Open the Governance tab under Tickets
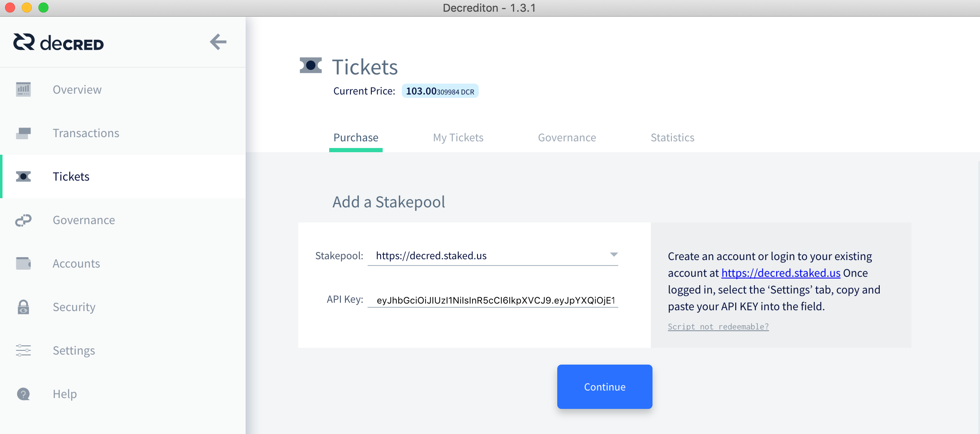Screen dimensions: 980x434 click(567, 138)
